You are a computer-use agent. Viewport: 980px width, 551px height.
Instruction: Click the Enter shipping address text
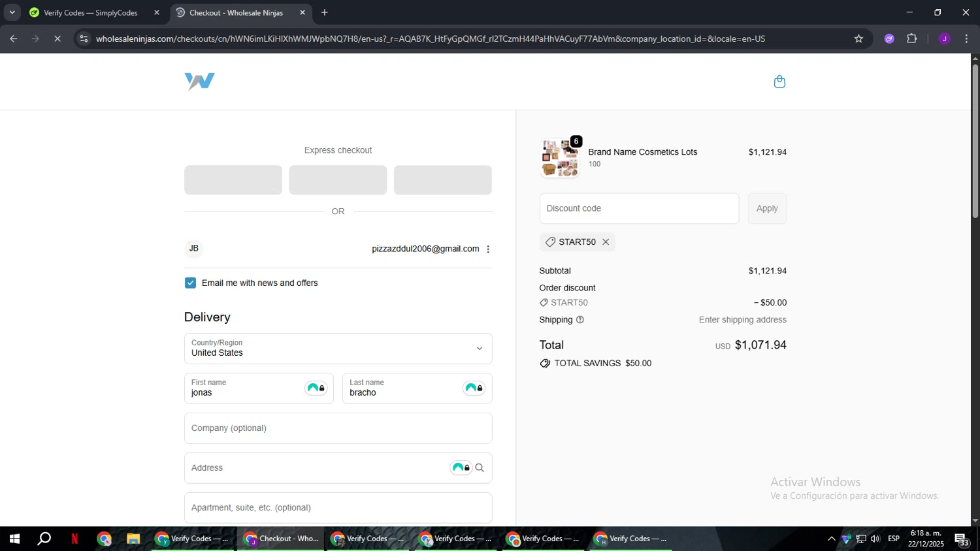click(x=743, y=320)
